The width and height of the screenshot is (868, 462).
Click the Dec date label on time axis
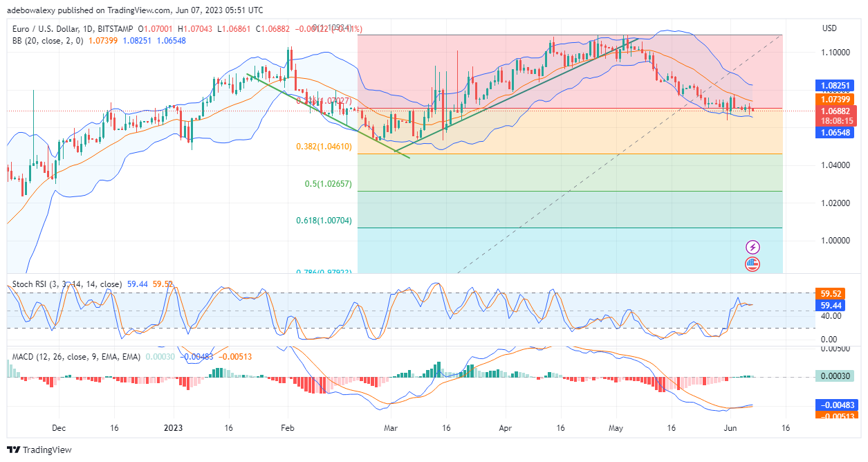coord(59,428)
